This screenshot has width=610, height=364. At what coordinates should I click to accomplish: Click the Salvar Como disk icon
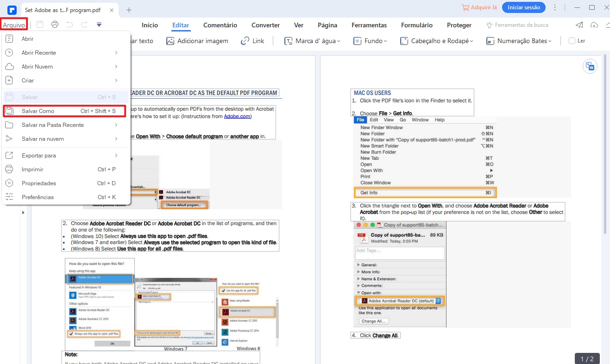(9, 111)
